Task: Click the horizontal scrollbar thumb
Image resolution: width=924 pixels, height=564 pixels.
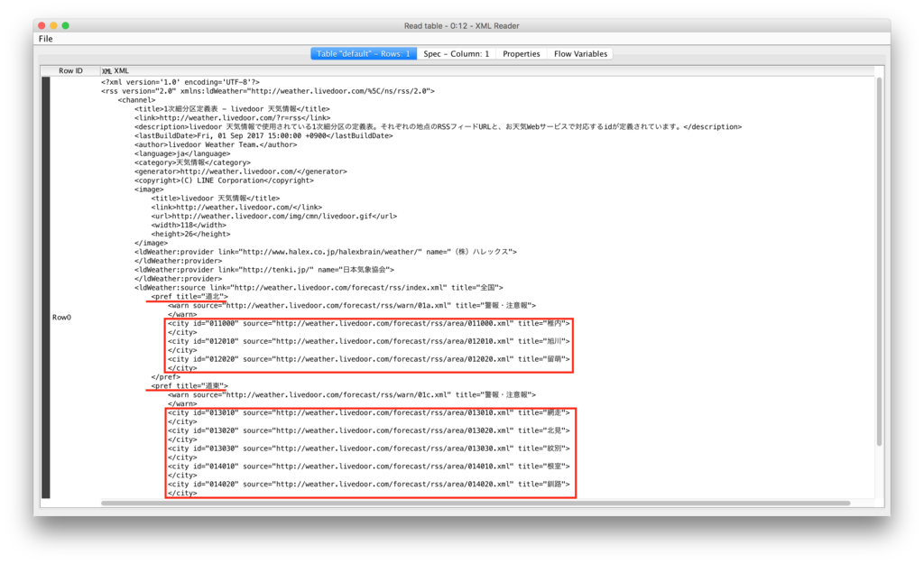Action: (x=475, y=504)
